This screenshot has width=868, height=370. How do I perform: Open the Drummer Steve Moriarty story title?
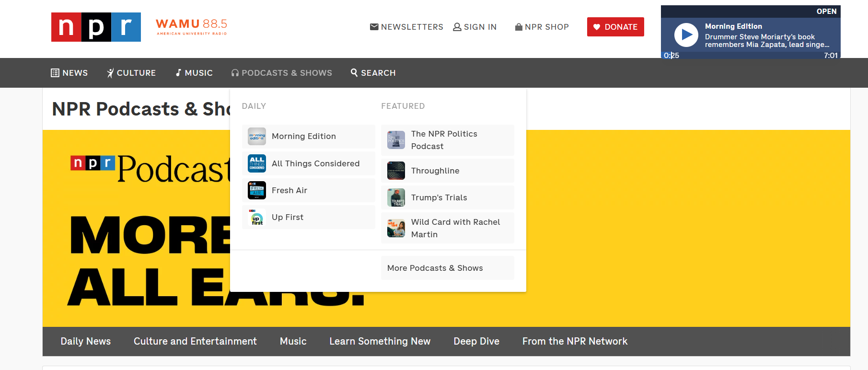tap(767, 41)
